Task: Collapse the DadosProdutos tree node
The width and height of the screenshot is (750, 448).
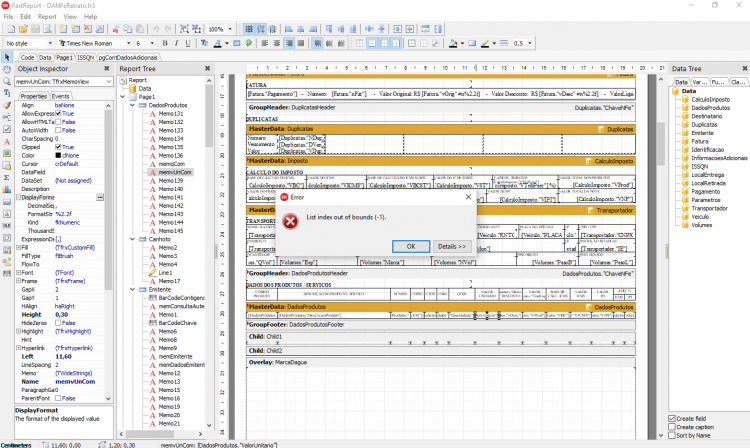Action: tap(132, 105)
